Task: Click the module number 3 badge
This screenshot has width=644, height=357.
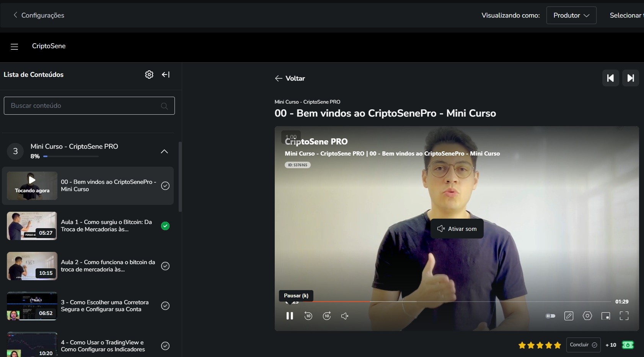Action: [x=15, y=151]
